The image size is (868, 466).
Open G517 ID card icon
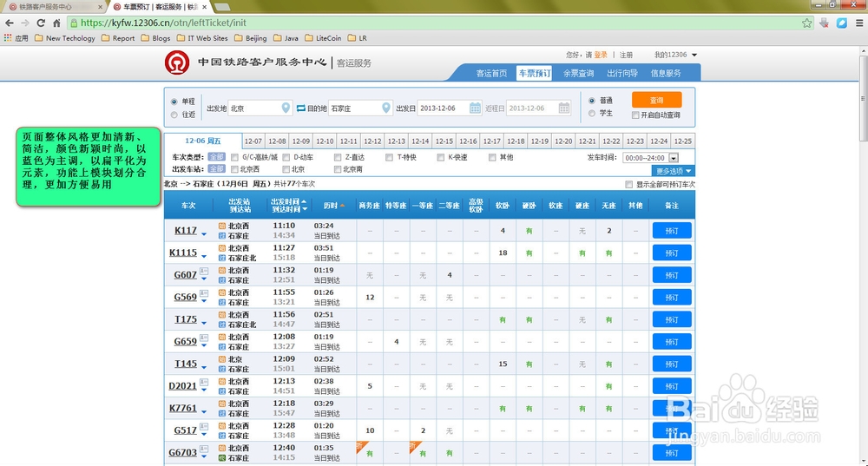pyautogui.click(x=204, y=426)
